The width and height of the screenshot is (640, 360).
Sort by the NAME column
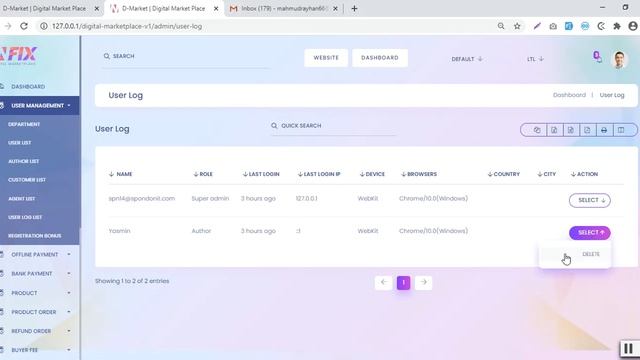120,174
